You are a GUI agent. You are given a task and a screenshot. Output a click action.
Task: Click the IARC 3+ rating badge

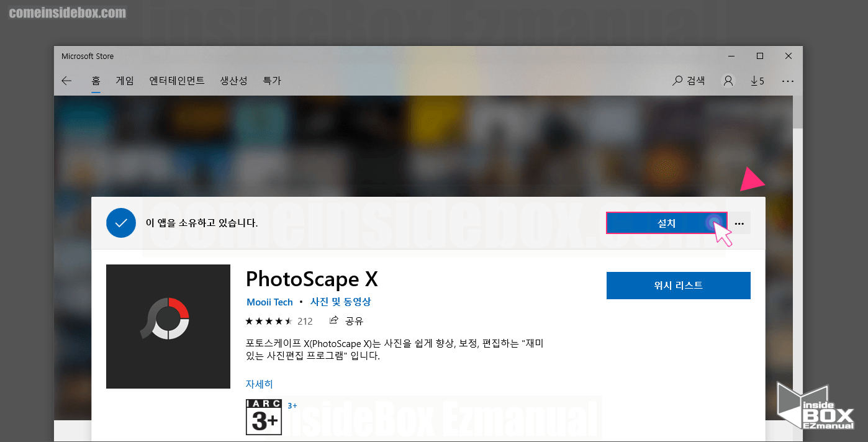coord(264,417)
